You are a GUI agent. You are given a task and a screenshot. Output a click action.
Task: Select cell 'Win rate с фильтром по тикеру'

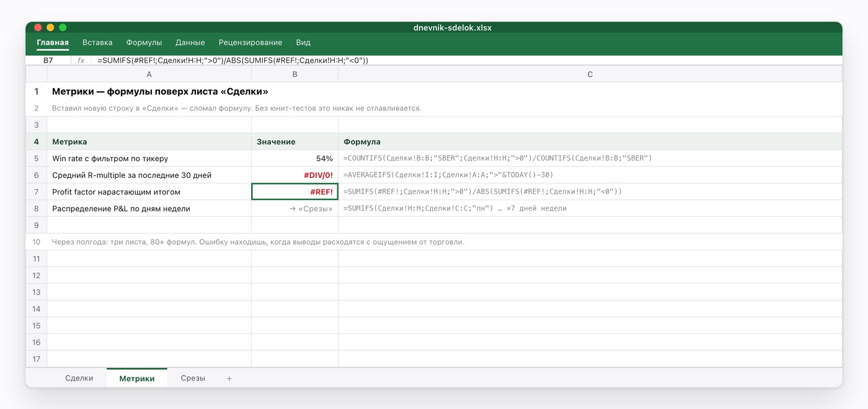pos(149,159)
